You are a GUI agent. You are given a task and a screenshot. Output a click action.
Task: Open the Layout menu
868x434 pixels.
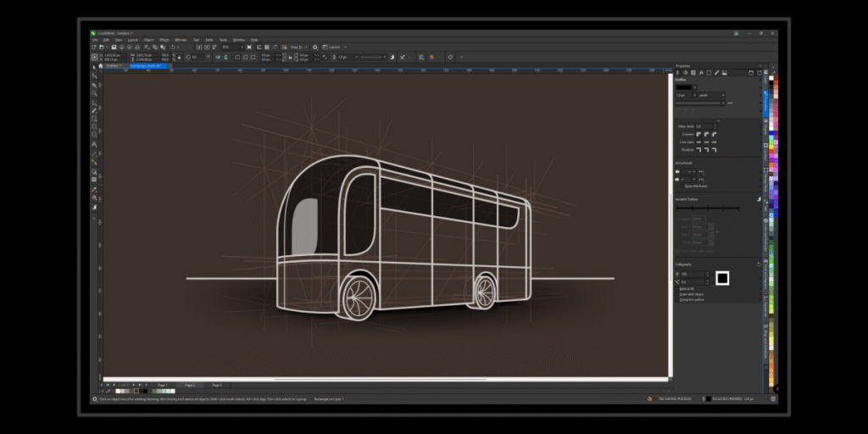point(133,40)
